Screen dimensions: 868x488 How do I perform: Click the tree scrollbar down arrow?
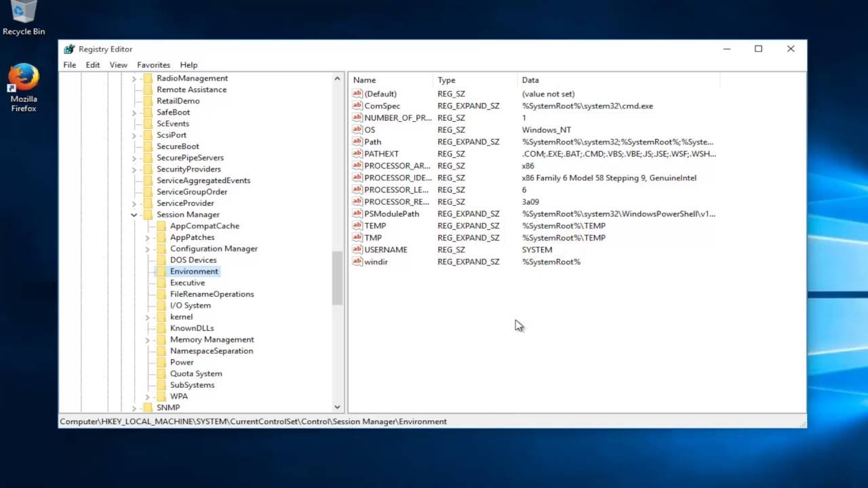point(337,407)
